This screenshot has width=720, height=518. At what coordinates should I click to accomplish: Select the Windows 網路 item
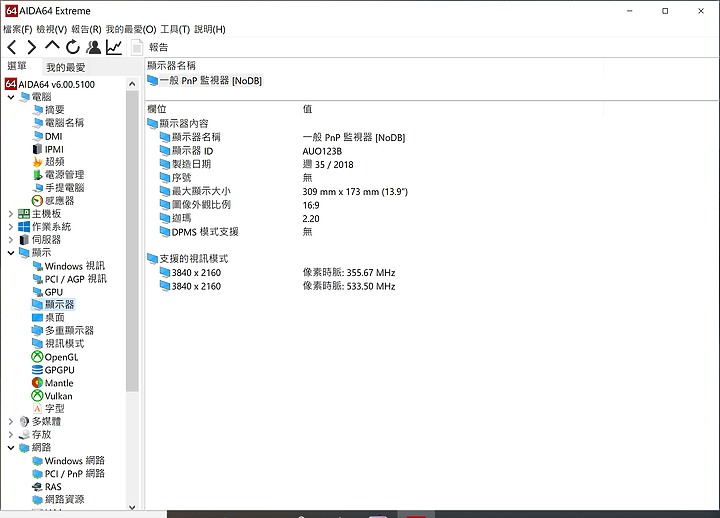tap(68, 461)
